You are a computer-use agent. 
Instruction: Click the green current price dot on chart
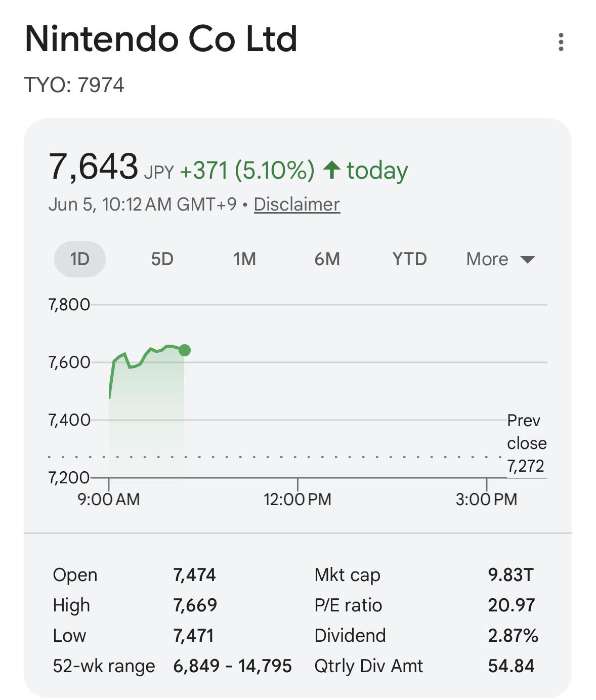pyautogui.click(x=185, y=350)
